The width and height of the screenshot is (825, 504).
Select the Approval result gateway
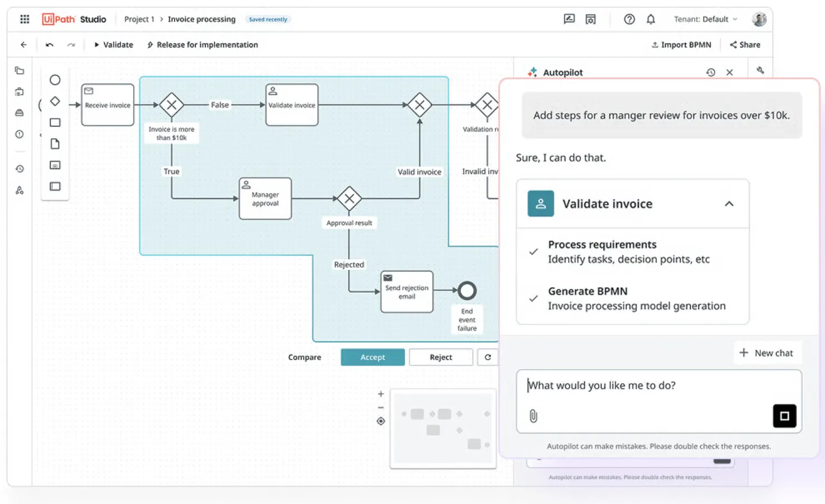coord(350,198)
